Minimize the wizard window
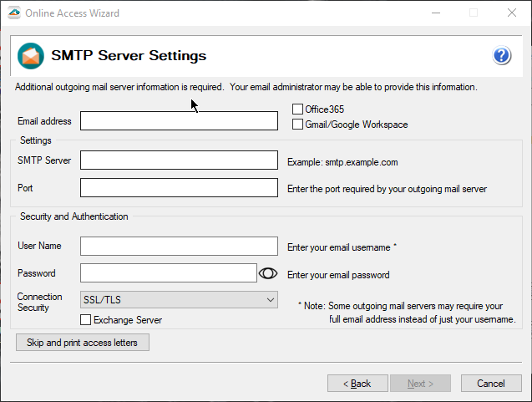 [435, 13]
